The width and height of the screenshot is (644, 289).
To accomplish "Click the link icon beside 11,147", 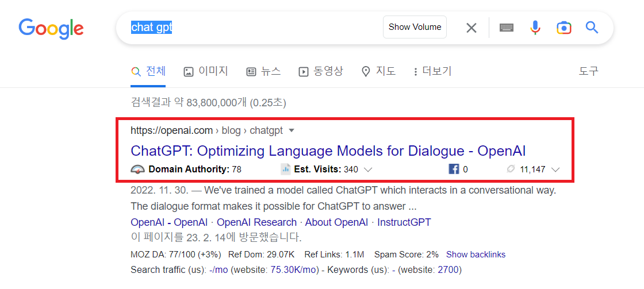I will [511, 169].
